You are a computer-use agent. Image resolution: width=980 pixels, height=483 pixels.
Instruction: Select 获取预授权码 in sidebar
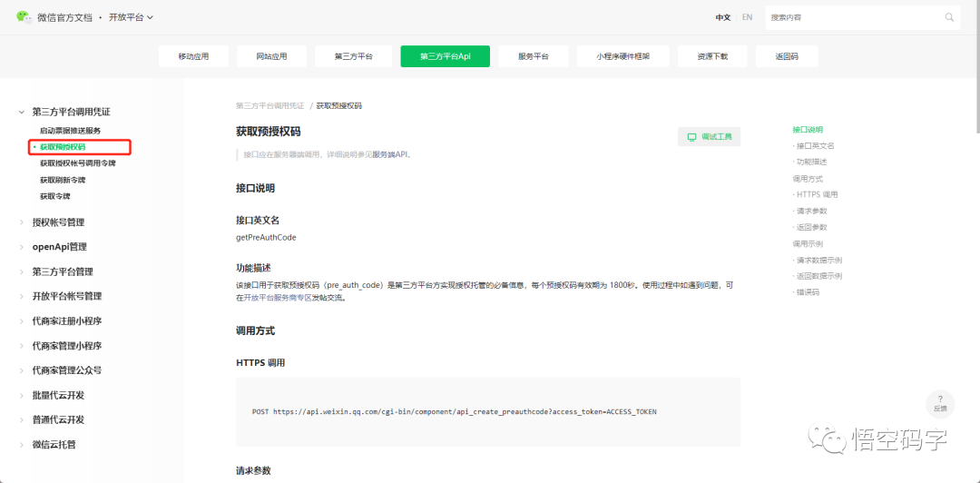(x=63, y=147)
